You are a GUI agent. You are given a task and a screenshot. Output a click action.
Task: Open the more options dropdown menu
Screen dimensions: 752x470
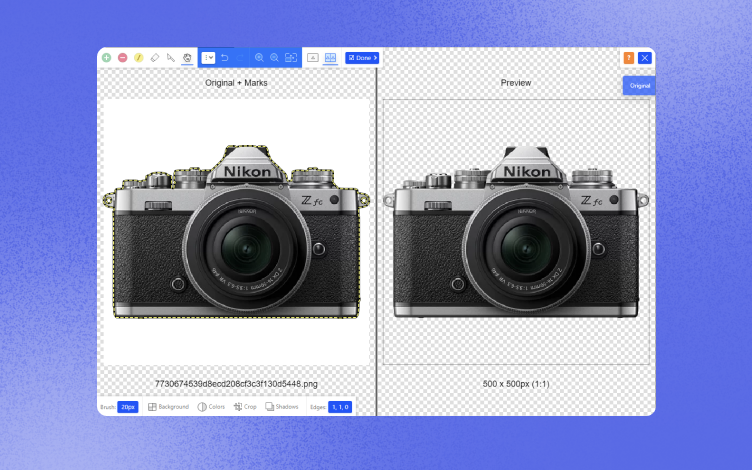(x=208, y=58)
